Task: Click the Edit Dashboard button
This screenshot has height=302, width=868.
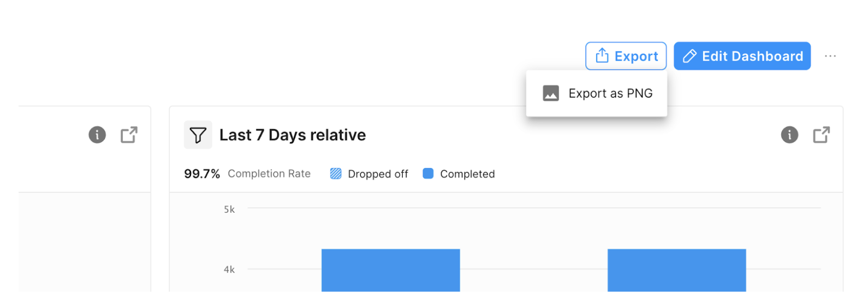Action: [742, 56]
